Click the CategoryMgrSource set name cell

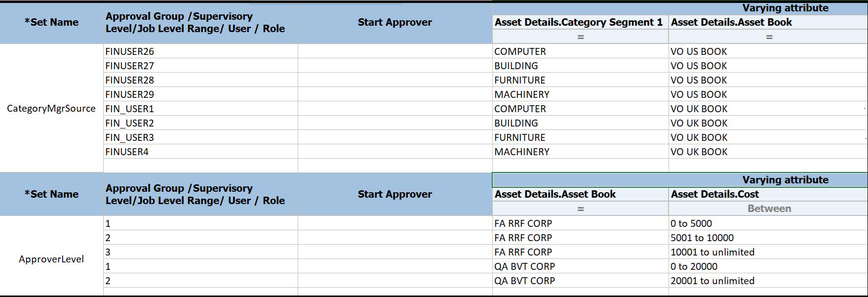[x=51, y=108]
